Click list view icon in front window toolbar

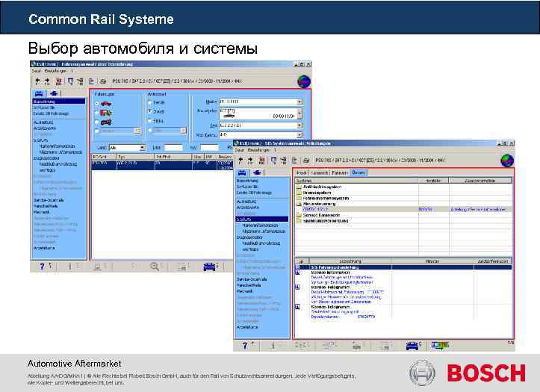click(x=294, y=161)
